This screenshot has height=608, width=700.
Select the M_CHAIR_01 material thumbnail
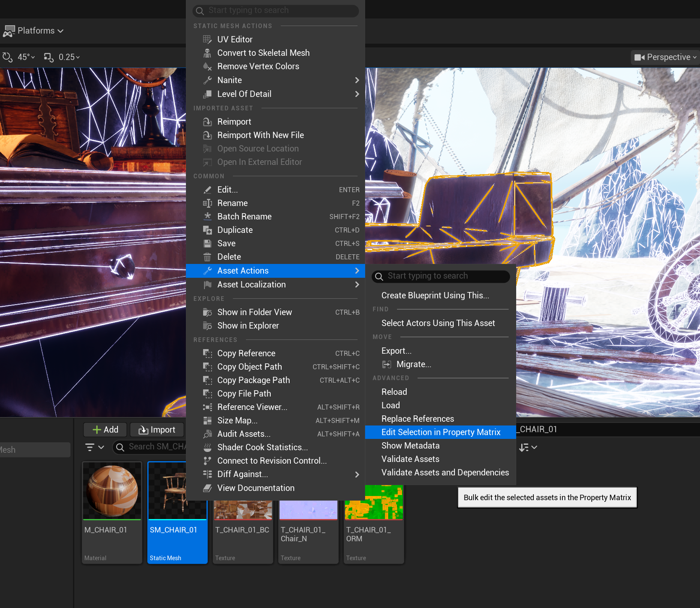click(x=112, y=491)
